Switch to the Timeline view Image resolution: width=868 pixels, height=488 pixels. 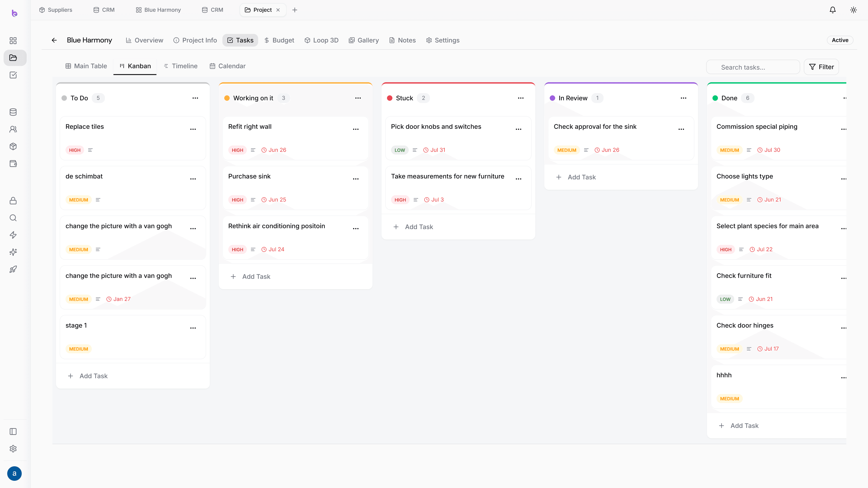click(x=181, y=66)
